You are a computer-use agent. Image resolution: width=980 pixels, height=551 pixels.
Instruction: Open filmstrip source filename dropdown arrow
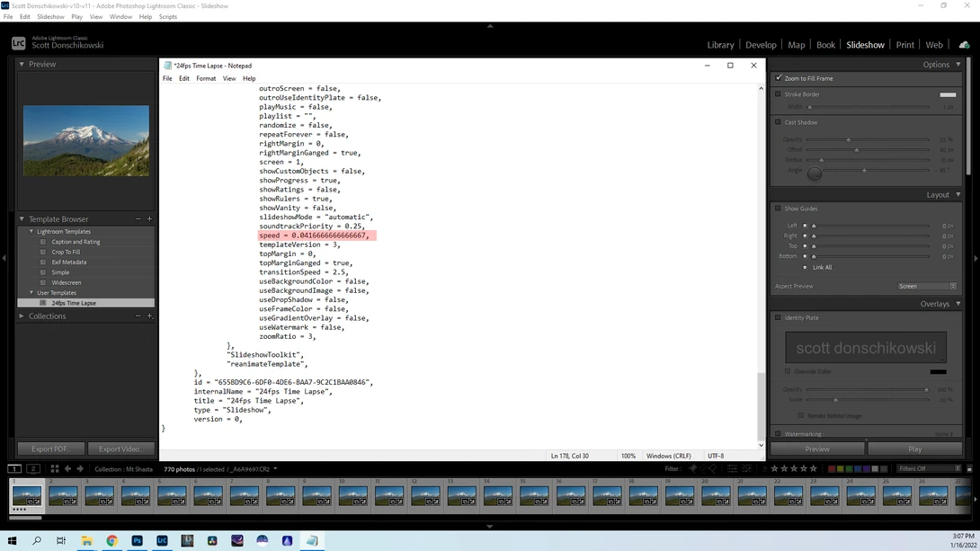pyautogui.click(x=275, y=469)
